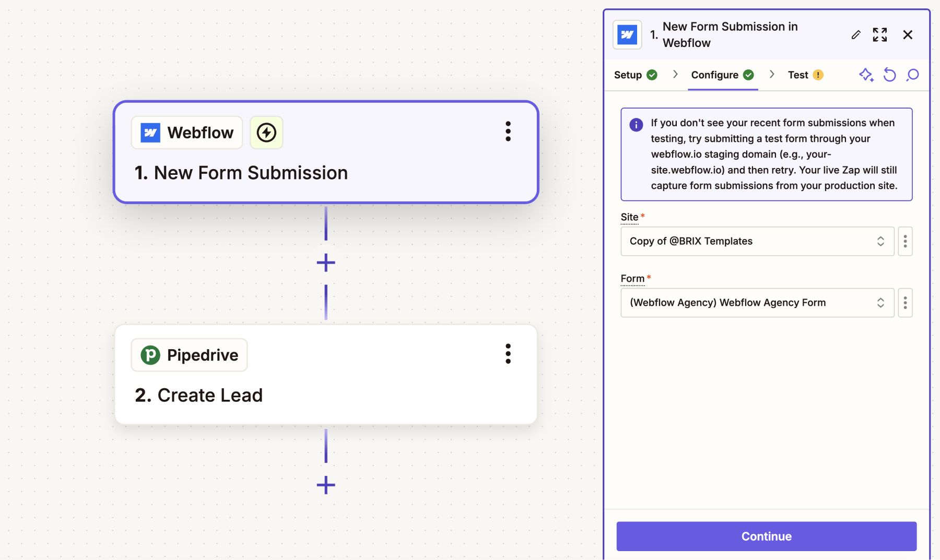
Task: Click 'New Form Submission in Webflow' panel title
Action: (730, 34)
